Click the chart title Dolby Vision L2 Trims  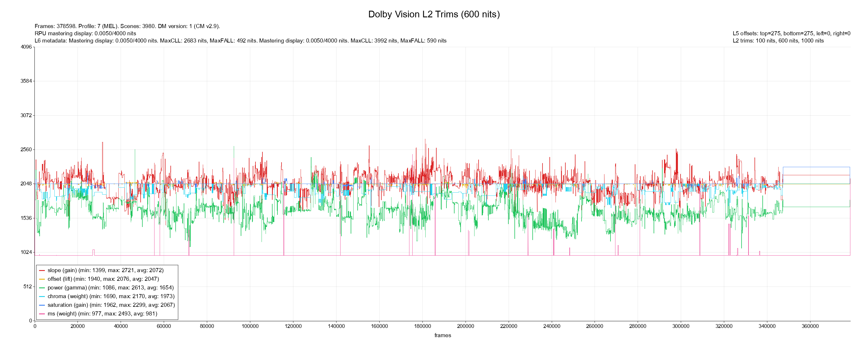coord(434,14)
